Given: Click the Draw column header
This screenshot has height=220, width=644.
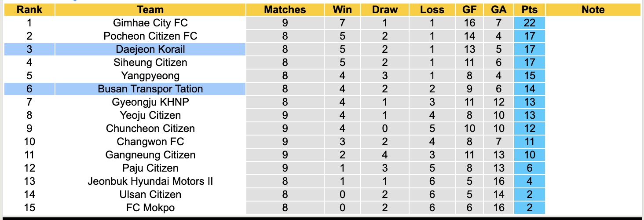Looking at the screenshot, I should click(384, 10).
